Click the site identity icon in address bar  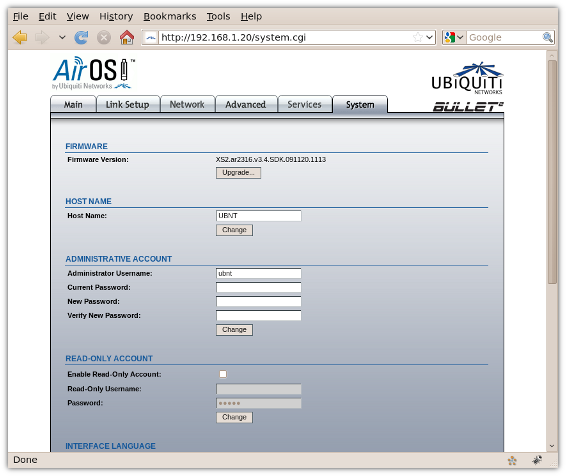(151, 37)
